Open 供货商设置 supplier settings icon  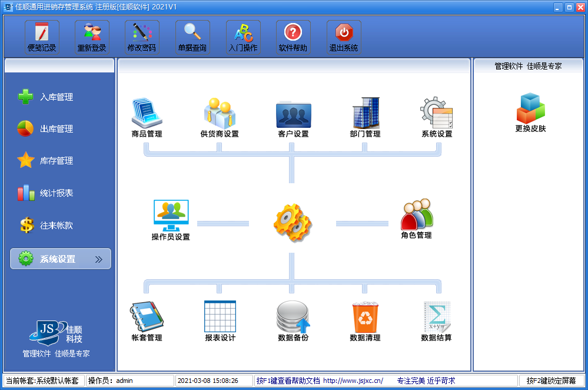pyautogui.click(x=220, y=117)
